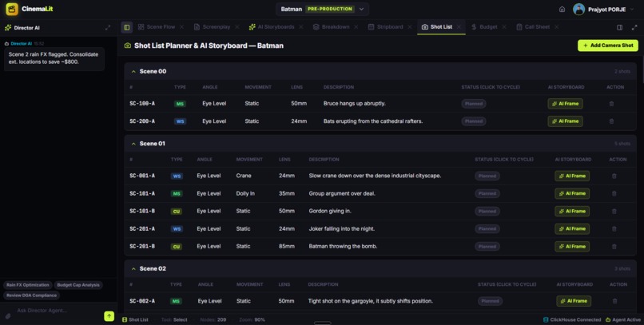
Task: Click the CinemaLit logo icon
Action: [12, 9]
